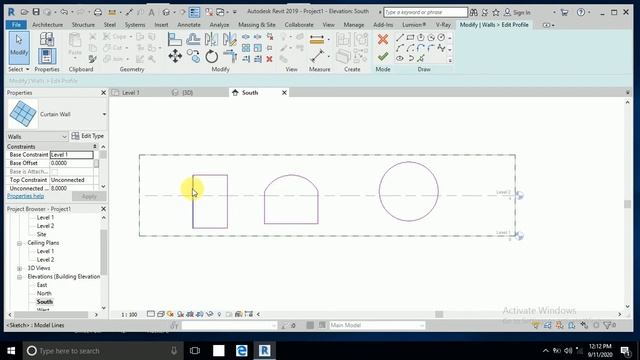Open the Architecture ribbon tab

pyautogui.click(x=47, y=25)
